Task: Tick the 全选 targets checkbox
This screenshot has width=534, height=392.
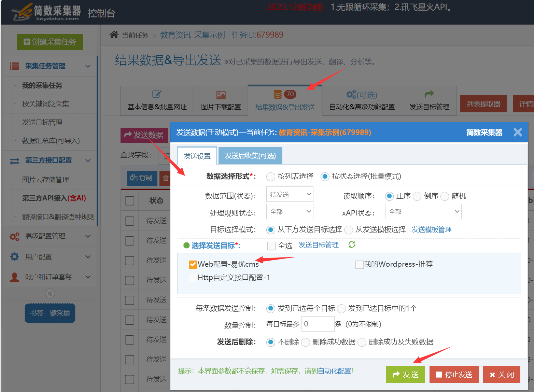Action: (271, 246)
